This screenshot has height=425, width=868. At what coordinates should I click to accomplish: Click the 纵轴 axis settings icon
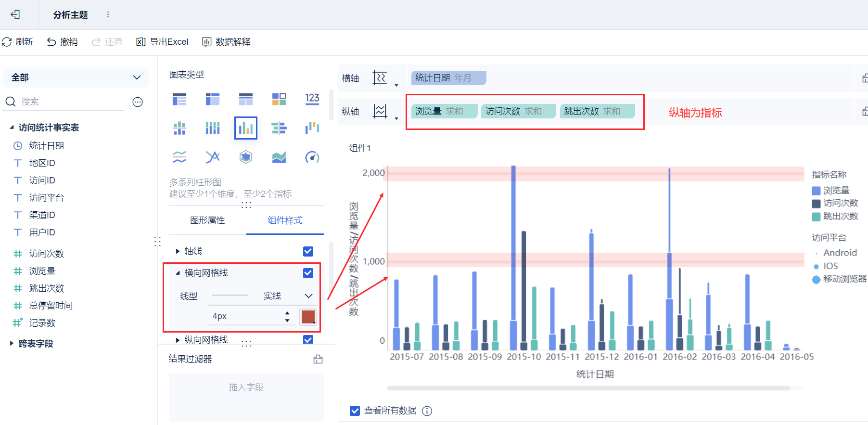(380, 111)
